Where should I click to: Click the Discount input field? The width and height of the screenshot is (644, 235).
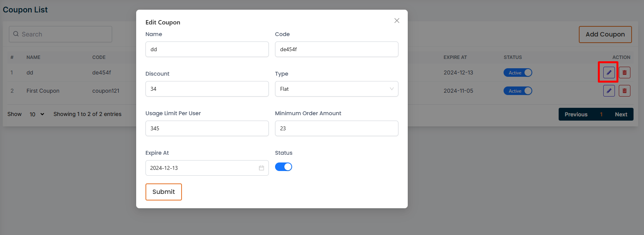[207, 89]
